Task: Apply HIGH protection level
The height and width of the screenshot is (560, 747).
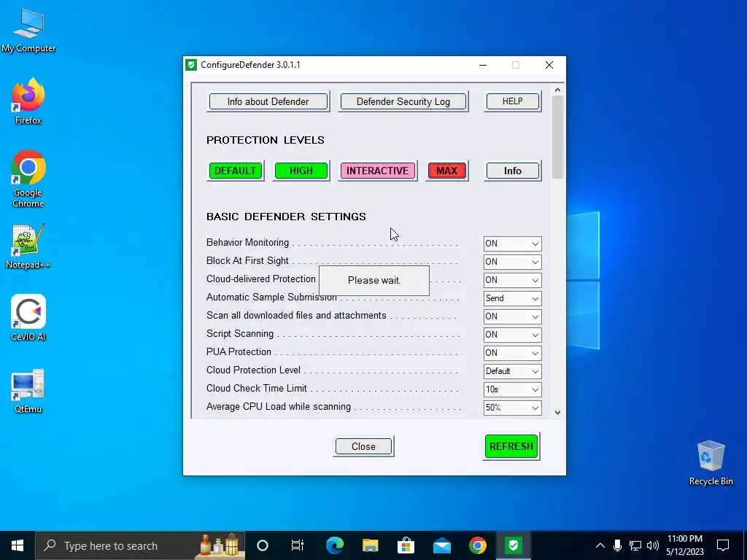Action: pyautogui.click(x=301, y=171)
